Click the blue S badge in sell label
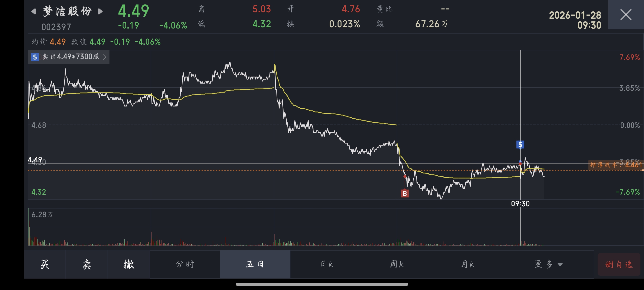The image size is (644, 290). (x=35, y=57)
